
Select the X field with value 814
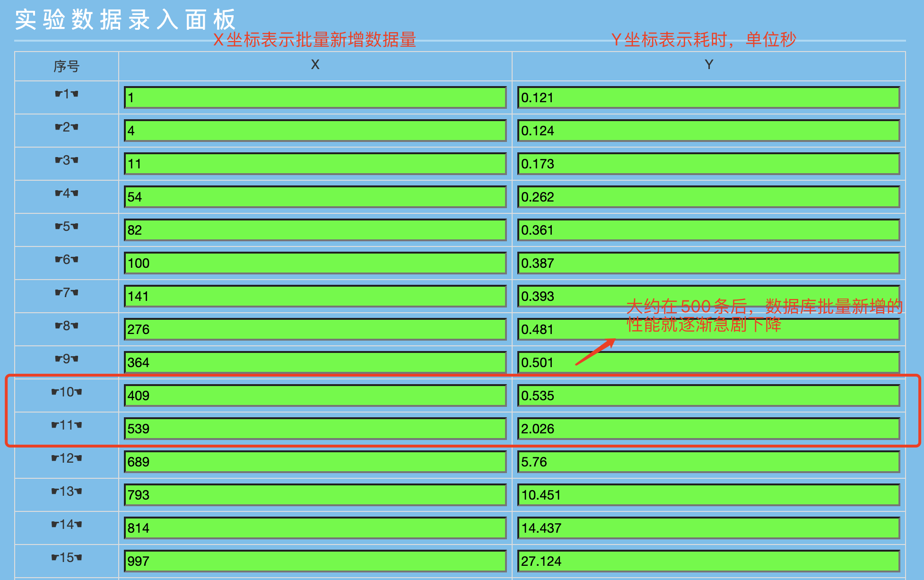(x=315, y=528)
